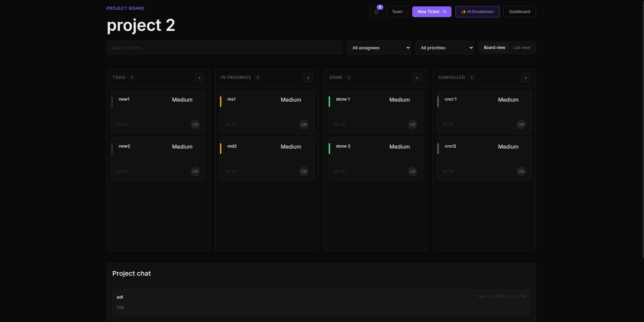The width and height of the screenshot is (644, 322).
Task: Focus the Search tickets field
Action: [x=225, y=48]
